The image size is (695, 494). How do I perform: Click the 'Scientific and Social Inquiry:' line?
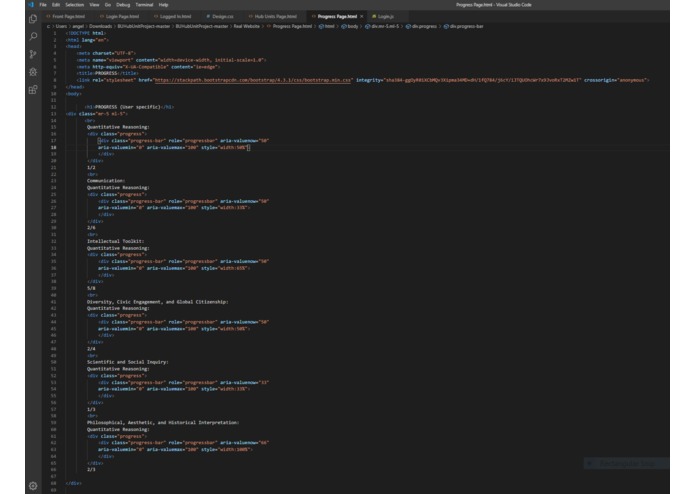(x=128, y=362)
